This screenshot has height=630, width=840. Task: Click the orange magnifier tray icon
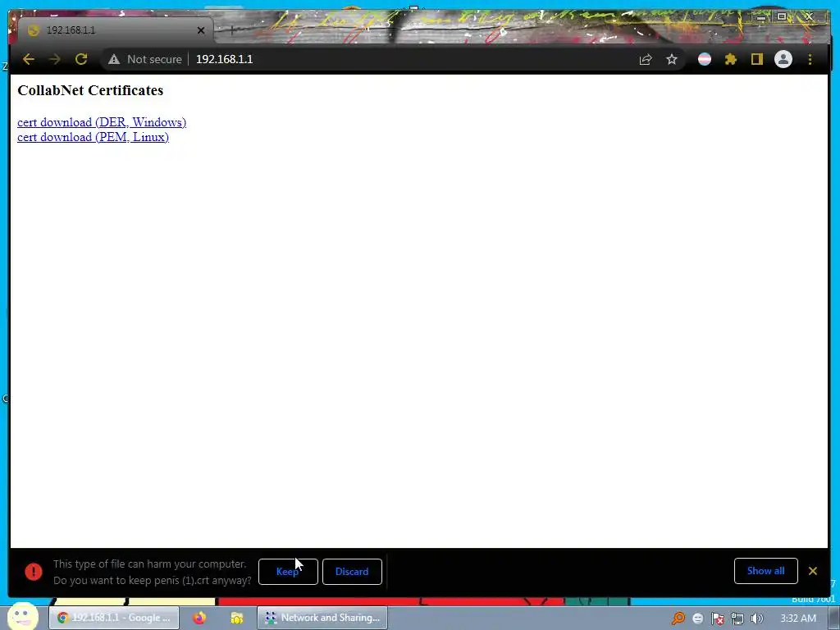[678, 619]
